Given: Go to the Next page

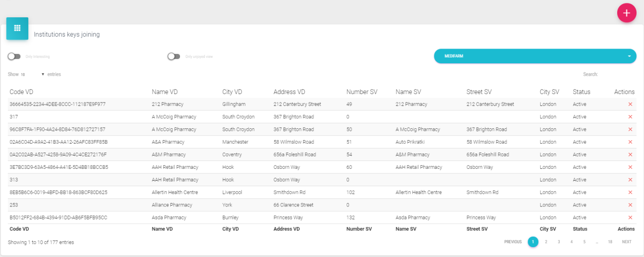Looking at the screenshot, I should [627, 242].
